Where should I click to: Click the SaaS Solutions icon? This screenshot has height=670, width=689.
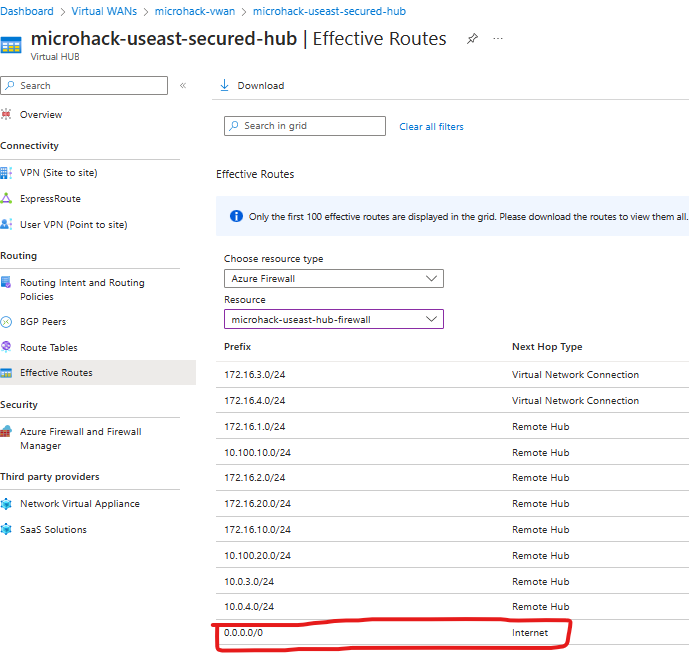click(6, 529)
